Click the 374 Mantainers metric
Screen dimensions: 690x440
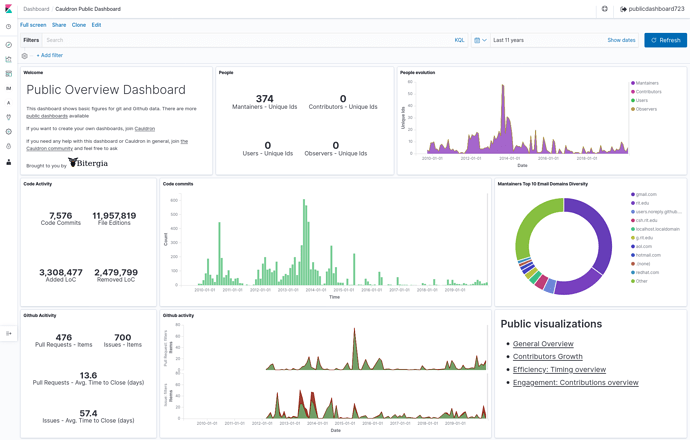point(264,102)
